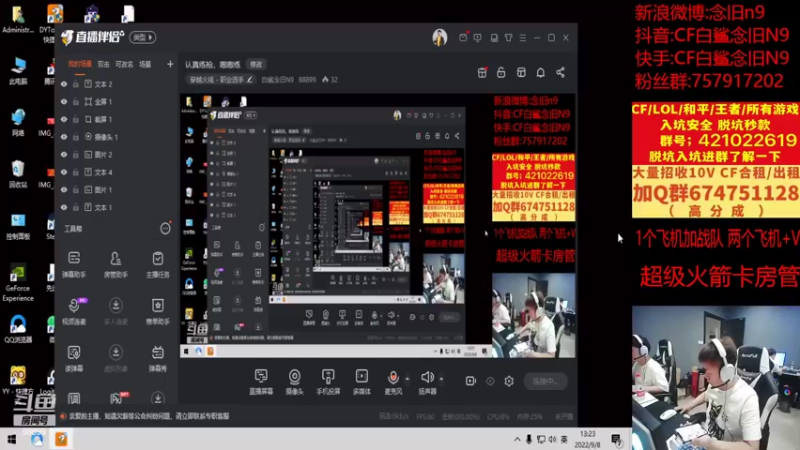Select the 文本 4 source row

116,172
